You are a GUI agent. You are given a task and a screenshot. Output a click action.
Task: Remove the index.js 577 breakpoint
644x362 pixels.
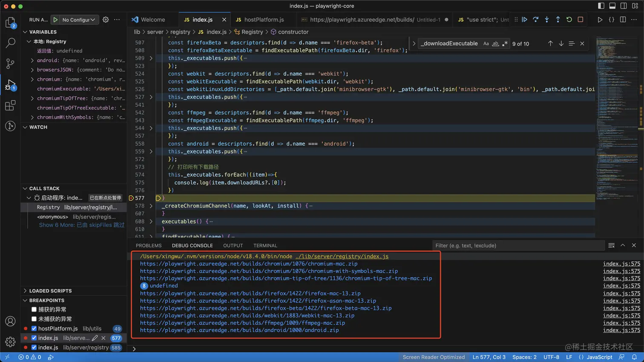(x=103, y=338)
